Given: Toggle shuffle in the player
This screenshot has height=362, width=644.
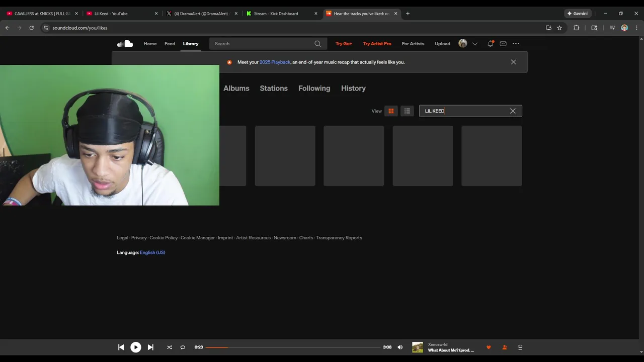Looking at the screenshot, I should coord(169,347).
